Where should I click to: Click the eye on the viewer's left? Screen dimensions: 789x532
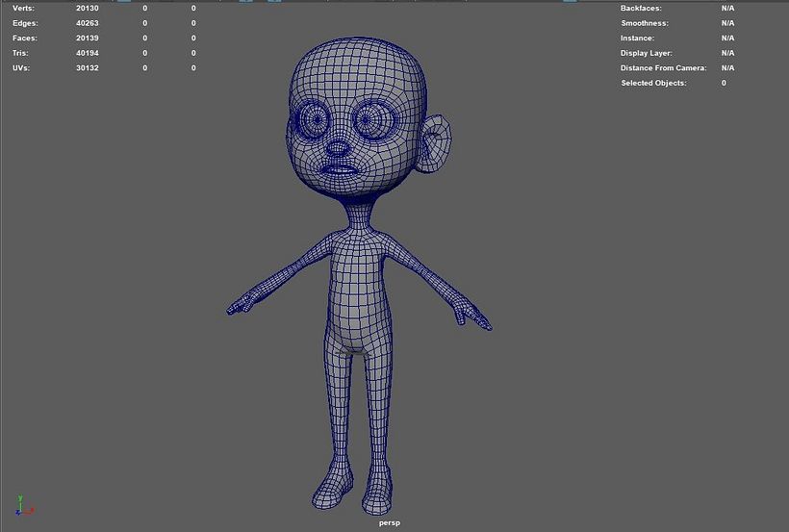coord(314,119)
